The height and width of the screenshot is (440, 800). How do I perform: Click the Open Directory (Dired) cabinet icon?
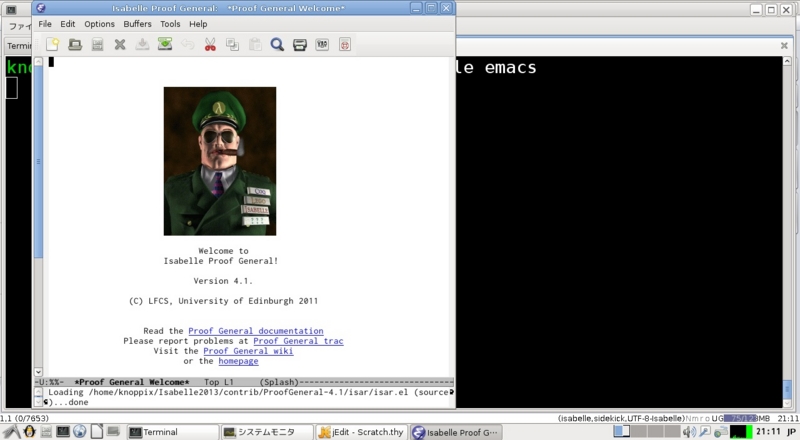coord(97,45)
